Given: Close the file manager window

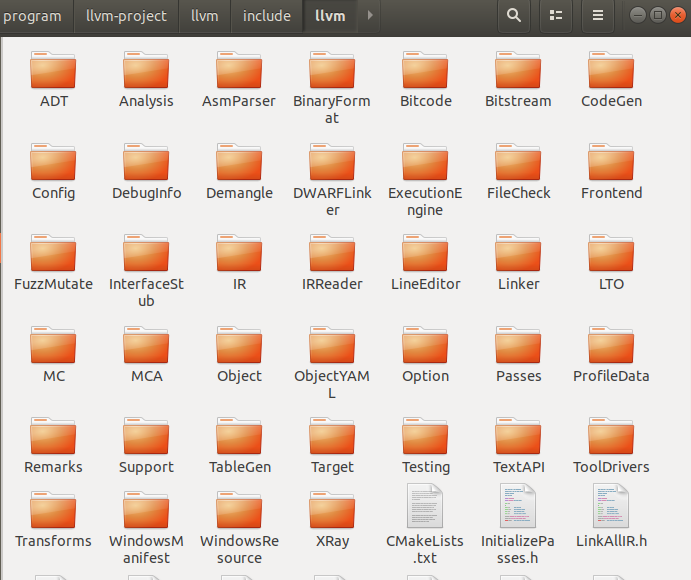Looking at the screenshot, I should pyautogui.click(x=677, y=15).
